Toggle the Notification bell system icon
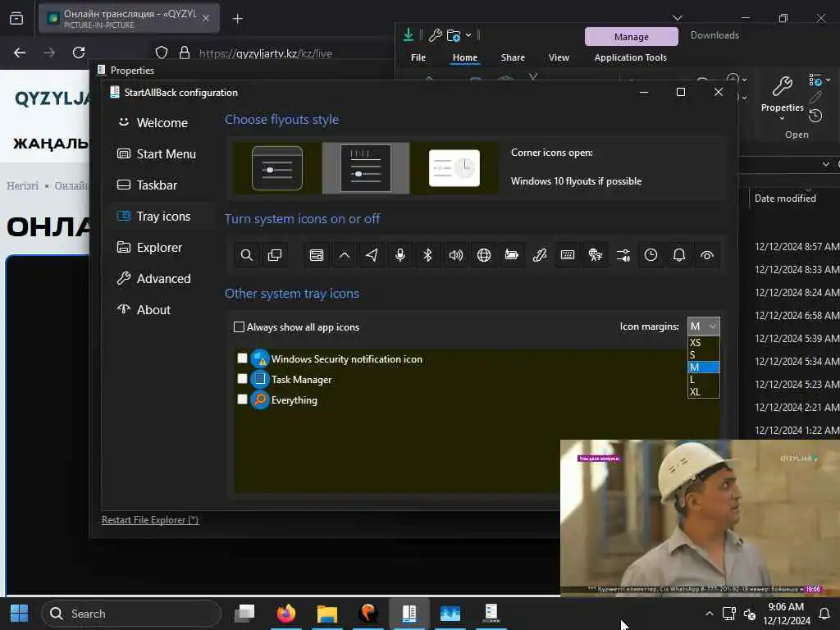The height and width of the screenshot is (630, 840). (678, 255)
